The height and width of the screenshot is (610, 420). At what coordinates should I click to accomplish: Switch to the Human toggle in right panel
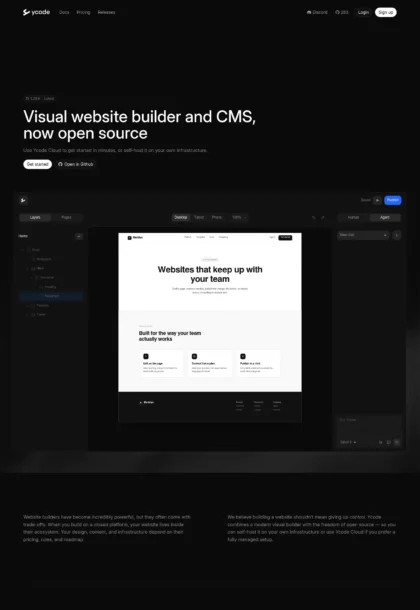coord(353,217)
